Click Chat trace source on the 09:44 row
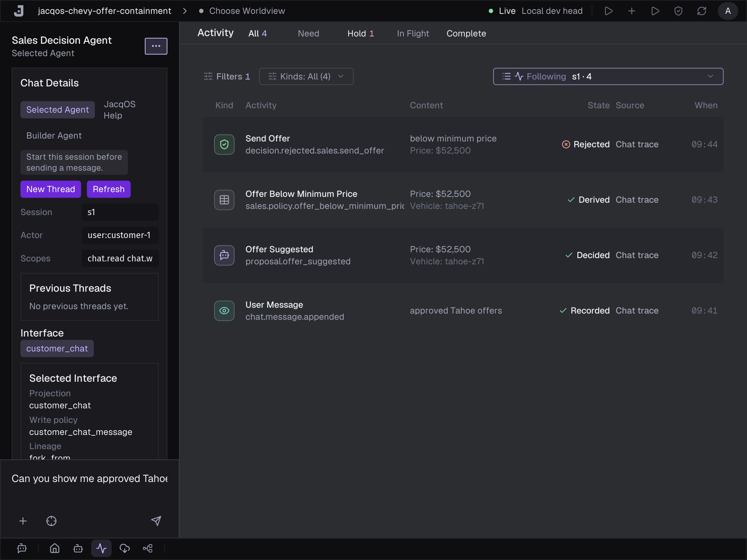 point(637,144)
